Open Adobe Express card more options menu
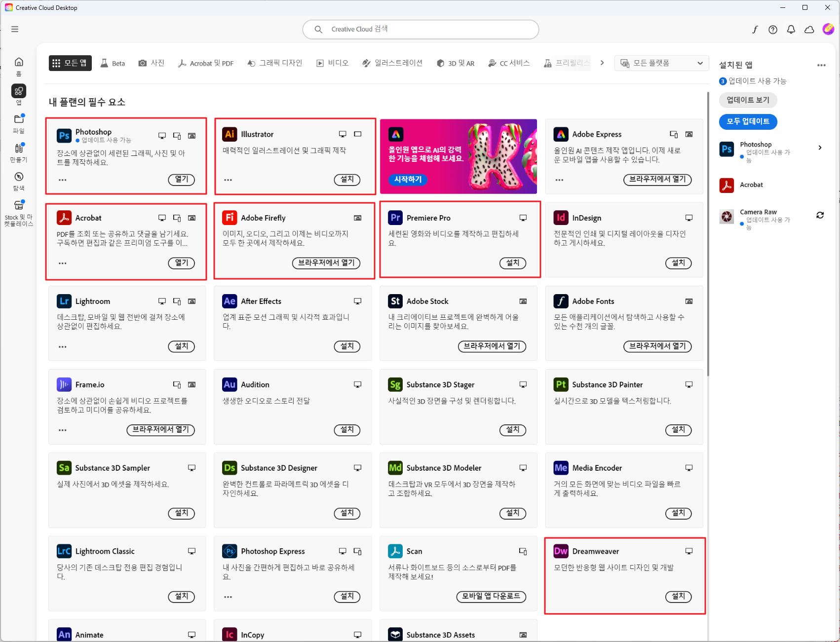 (x=559, y=180)
